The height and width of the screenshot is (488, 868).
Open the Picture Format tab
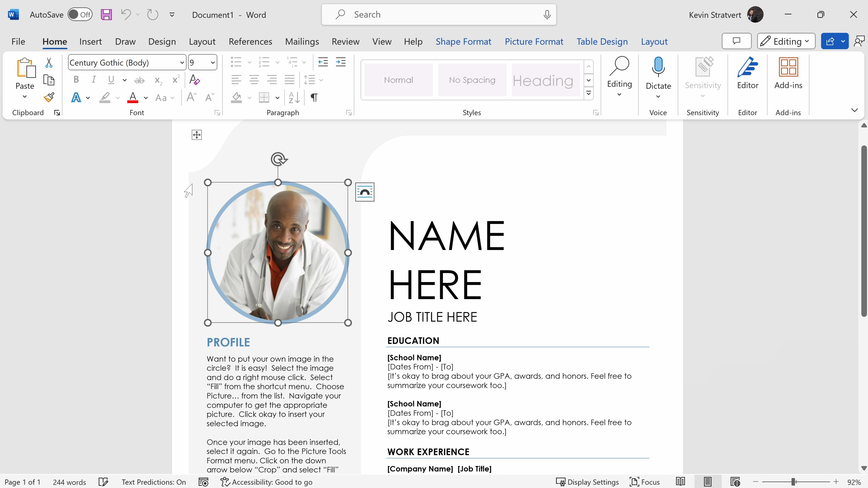coord(534,42)
